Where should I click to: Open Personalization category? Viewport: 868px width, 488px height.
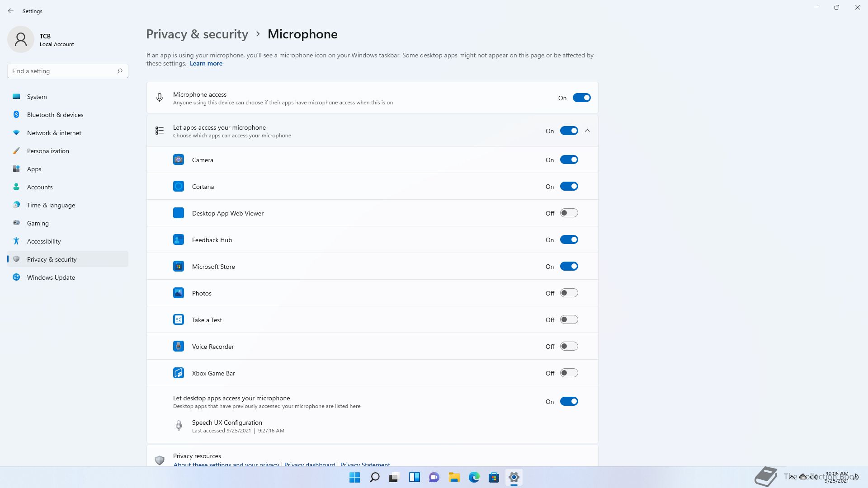68,151
